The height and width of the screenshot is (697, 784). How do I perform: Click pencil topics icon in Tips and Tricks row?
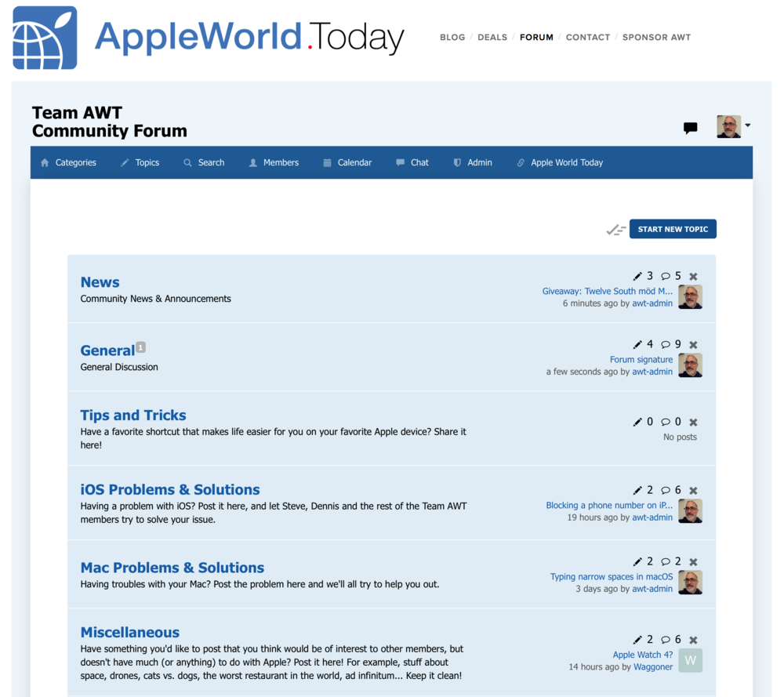tap(637, 422)
